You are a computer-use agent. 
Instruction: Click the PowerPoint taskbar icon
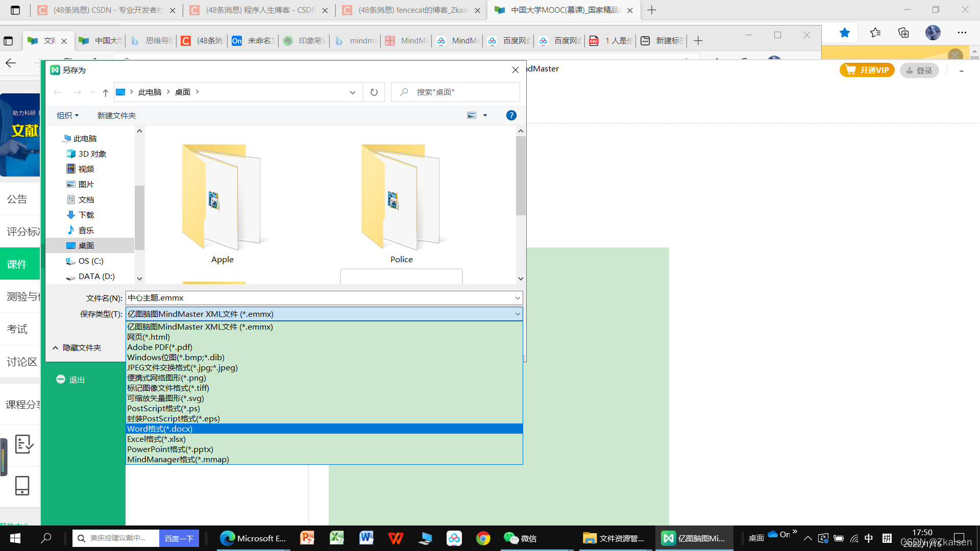coord(307,538)
